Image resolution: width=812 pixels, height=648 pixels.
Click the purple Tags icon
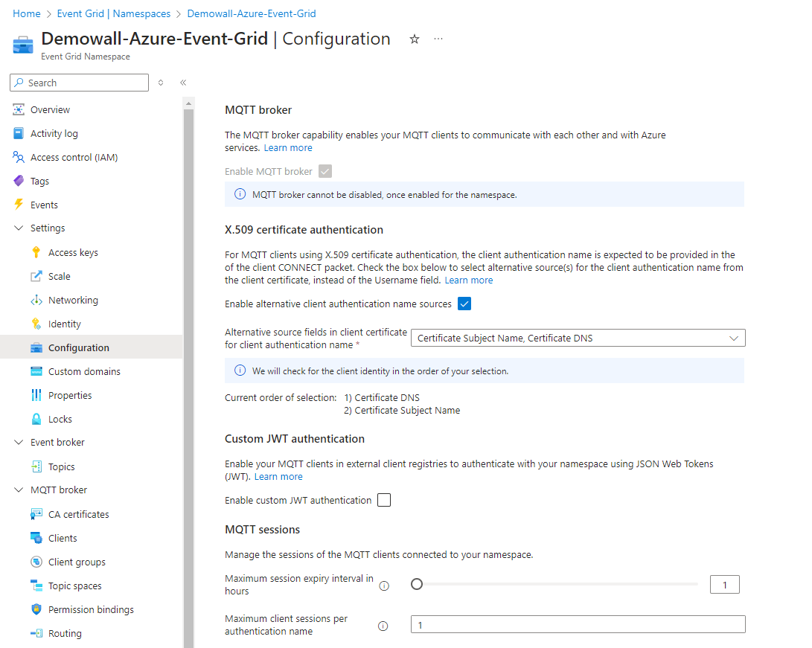coord(19,181)
